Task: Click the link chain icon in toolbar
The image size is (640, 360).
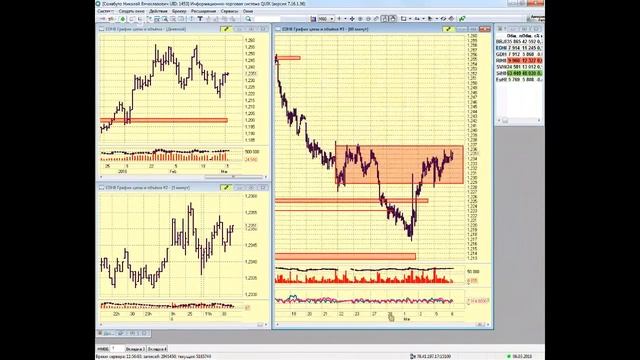Action: [376, 19]
